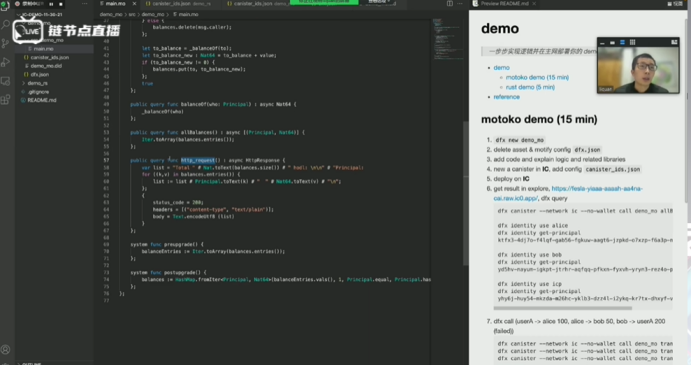
Task: Open the Search view in activity bar
Action: pos(6,25)
